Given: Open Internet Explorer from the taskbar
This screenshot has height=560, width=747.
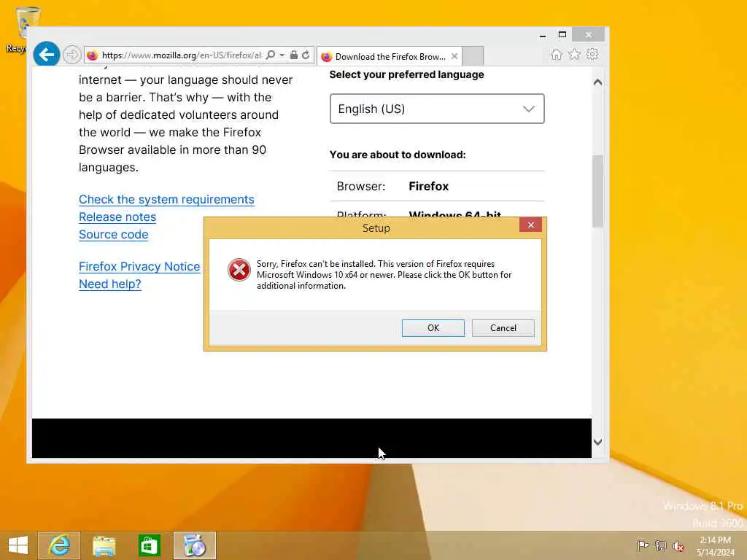Looking at the screenshot, I should 59,545.
